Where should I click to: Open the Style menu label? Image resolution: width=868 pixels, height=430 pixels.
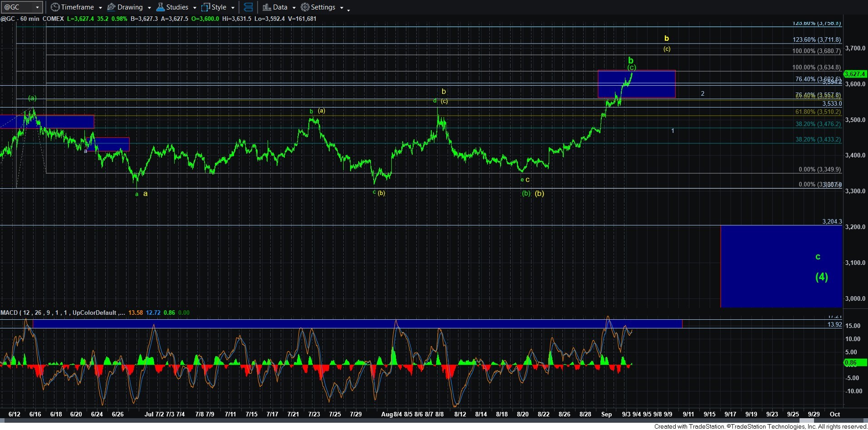pyautogui.click(x=219, y=7)
